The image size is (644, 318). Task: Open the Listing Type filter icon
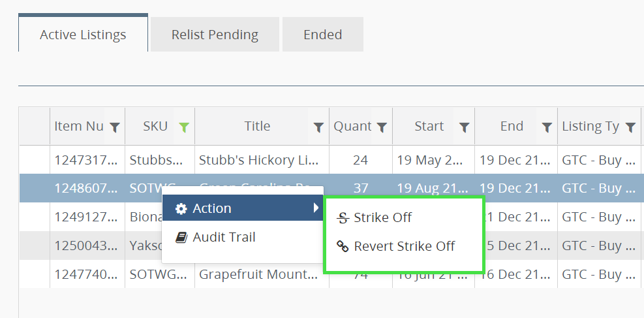pyautogui.click(x=630, y=127)
